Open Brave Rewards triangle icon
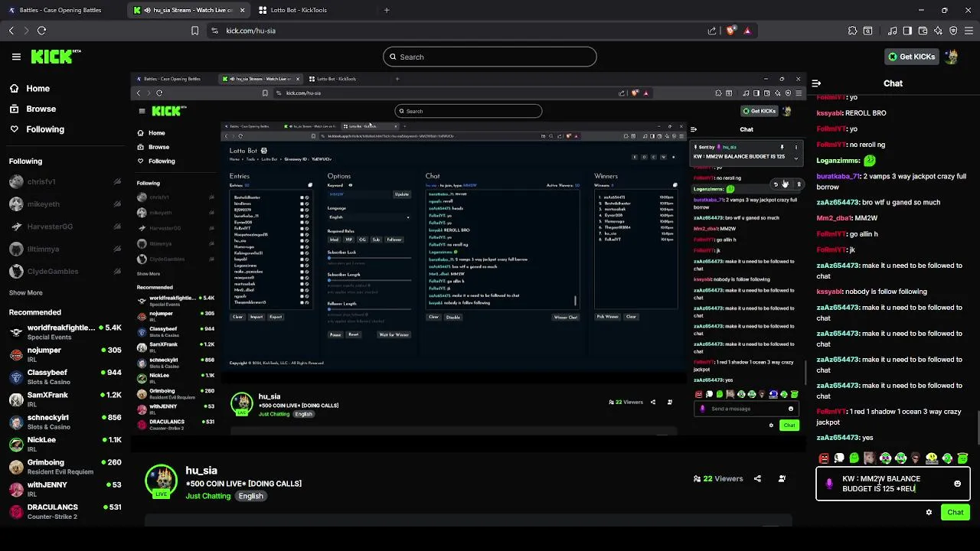Screen dimensions: 980x551 pyautogui.click(x=747, y=31)
